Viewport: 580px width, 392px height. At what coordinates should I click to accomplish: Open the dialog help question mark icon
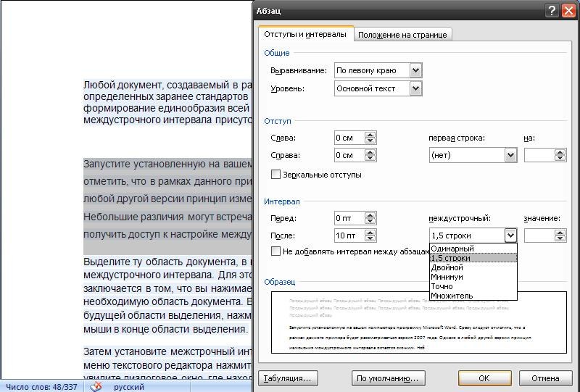pos(552,10)
